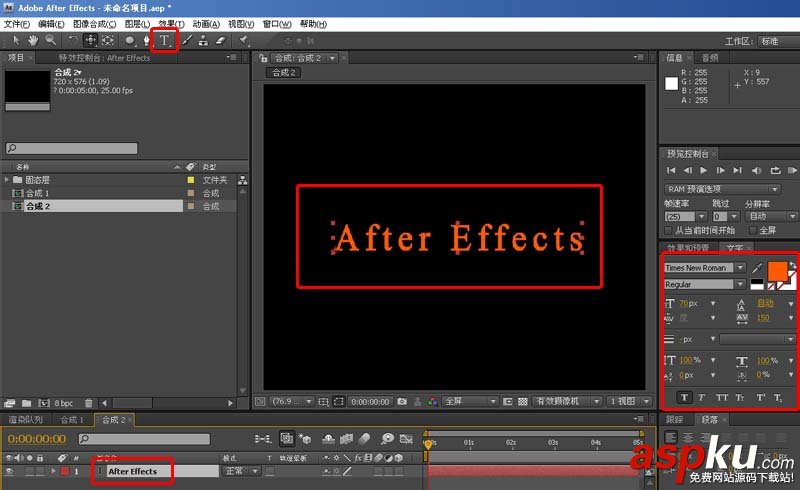800x490 pixels.
Task: Activate the horizontal Type tool
Action: 164,40
